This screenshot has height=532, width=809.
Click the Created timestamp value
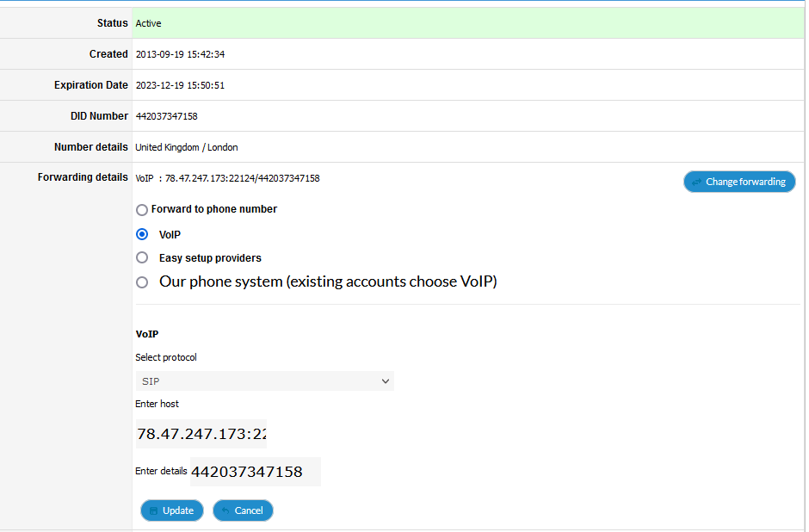pos(180,54)
